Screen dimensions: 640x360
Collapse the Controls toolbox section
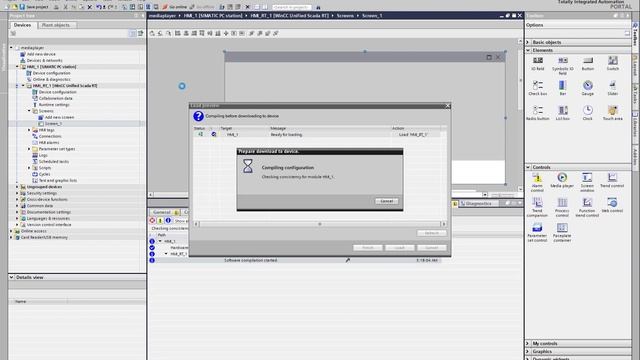coord(528,167)
